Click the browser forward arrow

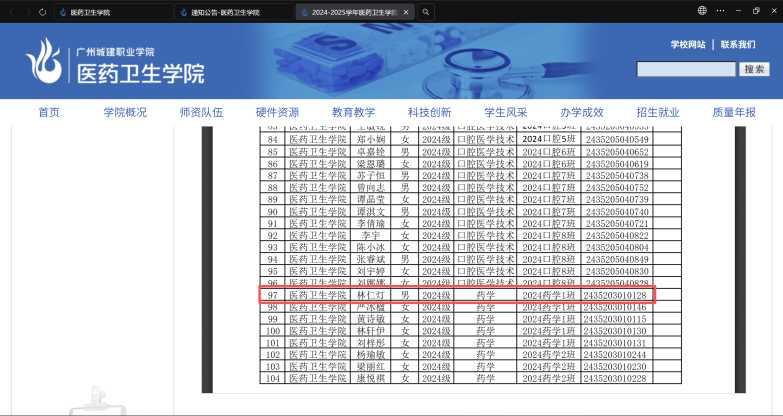click(x=24, y=11)
